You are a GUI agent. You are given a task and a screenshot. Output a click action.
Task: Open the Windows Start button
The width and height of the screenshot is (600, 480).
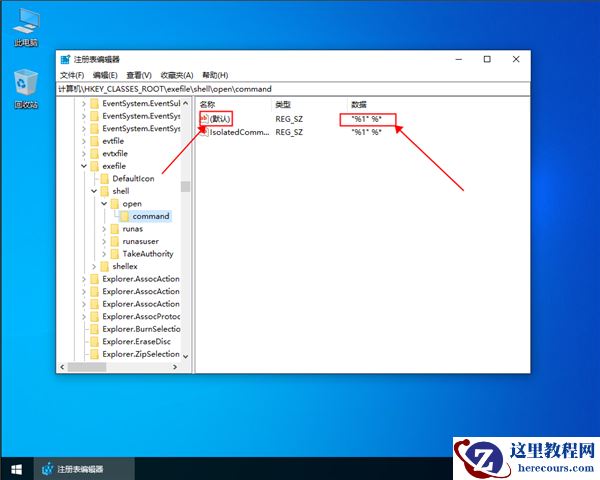[x=16, y=469]
